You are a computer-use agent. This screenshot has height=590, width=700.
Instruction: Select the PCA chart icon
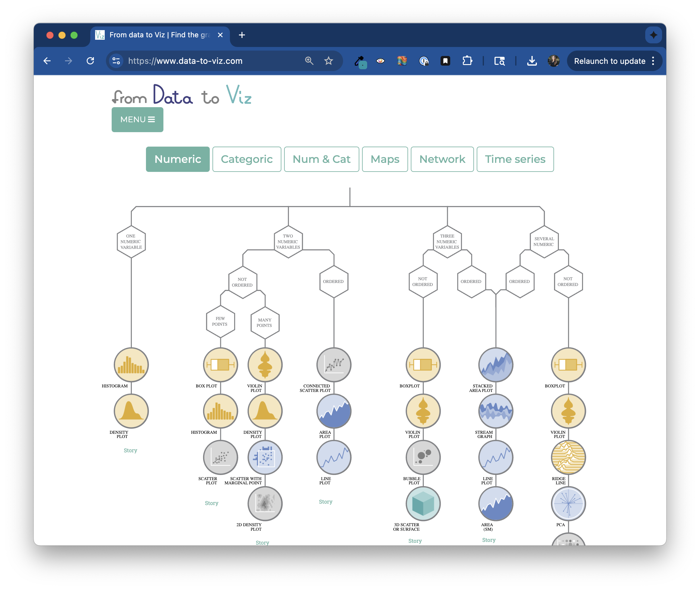[x=568, y=503]
